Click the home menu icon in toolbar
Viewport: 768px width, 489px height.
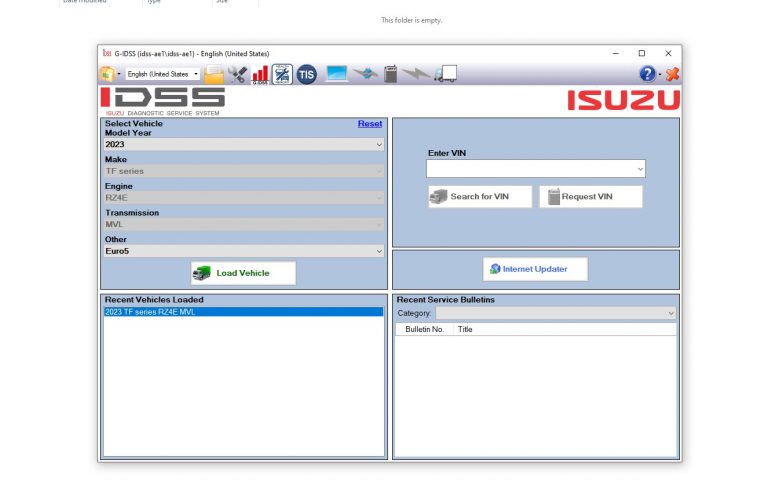pos(107,74)
